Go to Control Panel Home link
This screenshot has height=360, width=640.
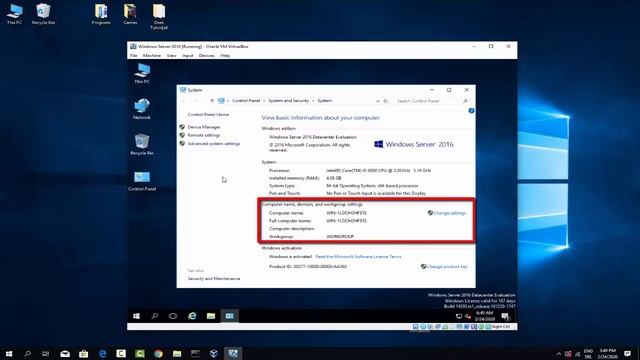[x=208, y=115]
